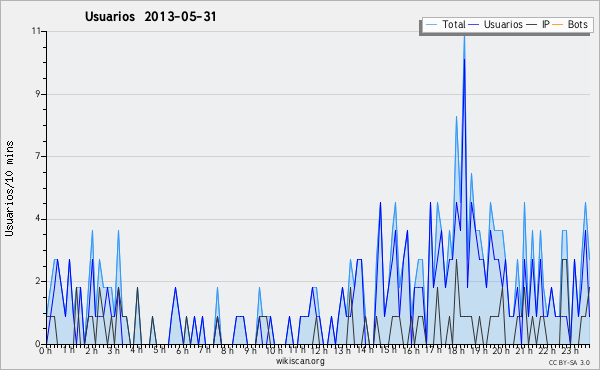Click the '6 h' x-axis label
600x370 pixels.
point(182,350)
